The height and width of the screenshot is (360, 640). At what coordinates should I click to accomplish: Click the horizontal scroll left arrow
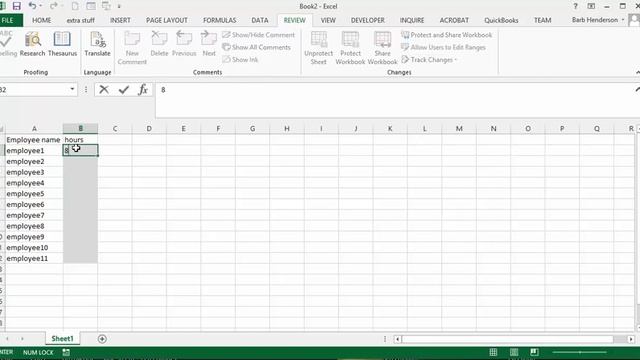pos(397,339)
